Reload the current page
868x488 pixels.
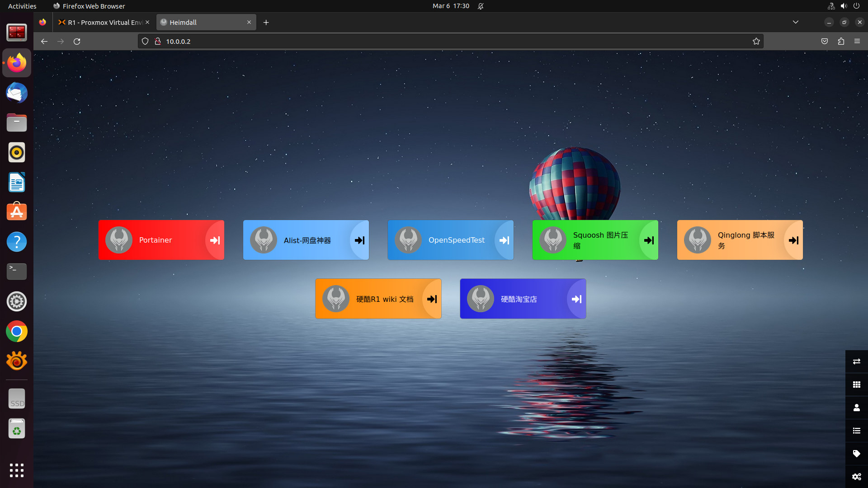click(x=77, y=41)
